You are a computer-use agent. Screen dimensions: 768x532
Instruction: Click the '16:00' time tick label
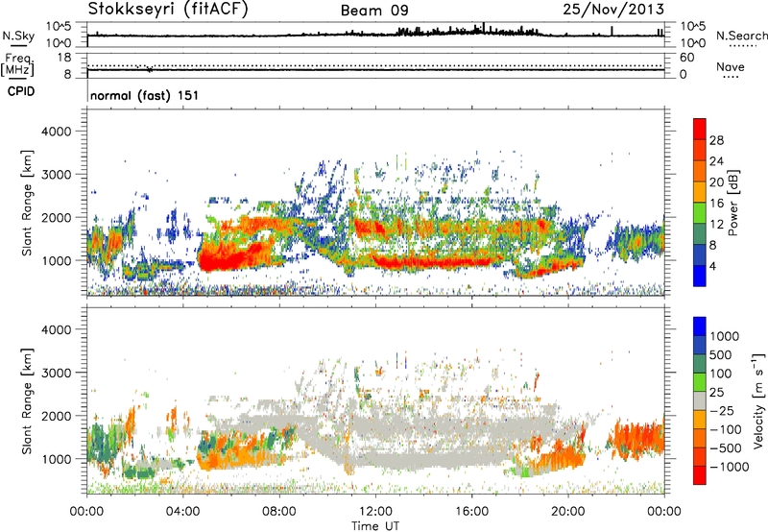click(471, 511)
